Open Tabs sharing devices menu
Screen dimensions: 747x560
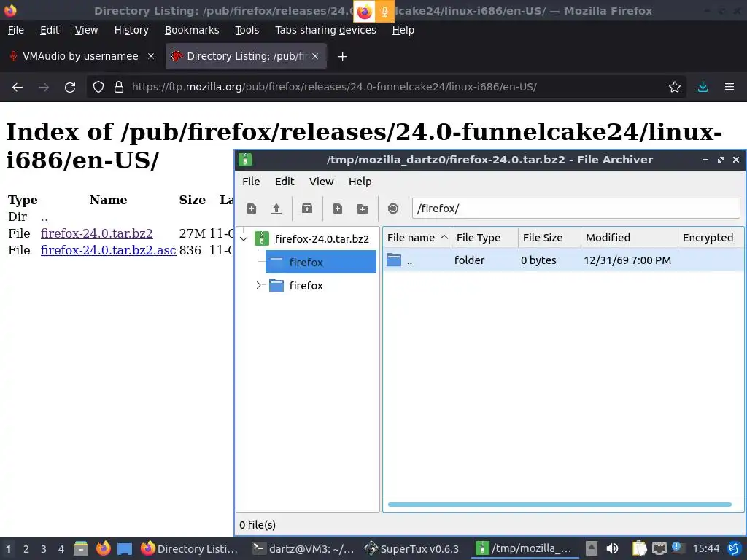click(326, 30)
